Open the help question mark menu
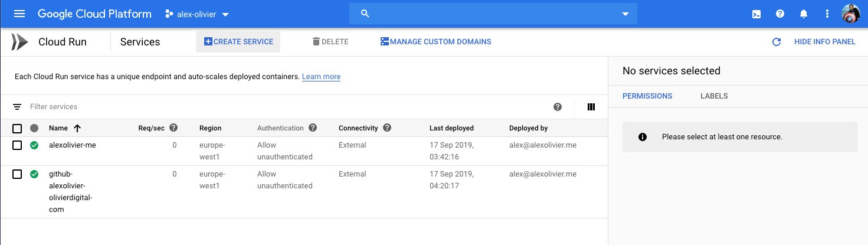 780,14
